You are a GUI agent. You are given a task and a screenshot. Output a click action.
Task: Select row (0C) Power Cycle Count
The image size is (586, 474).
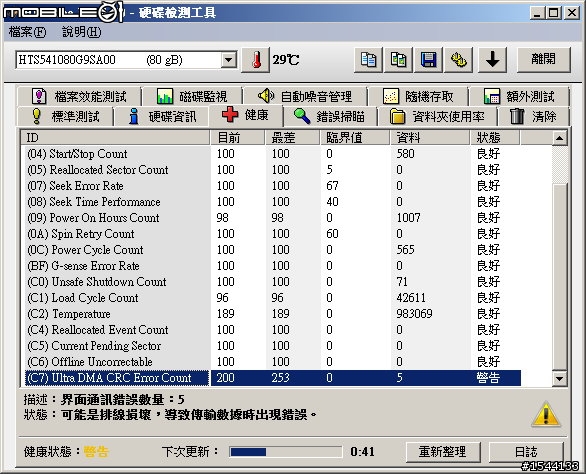tap(273, 250)
